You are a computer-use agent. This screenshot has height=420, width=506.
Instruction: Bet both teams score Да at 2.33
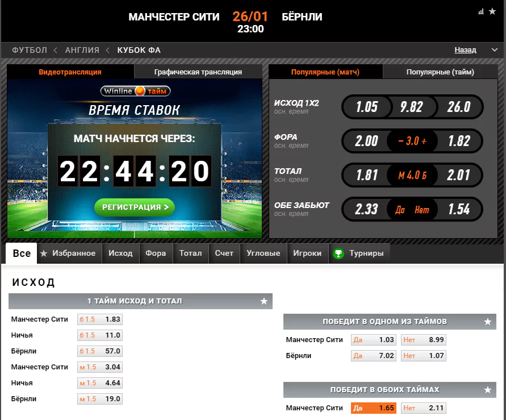coord(366,209)
